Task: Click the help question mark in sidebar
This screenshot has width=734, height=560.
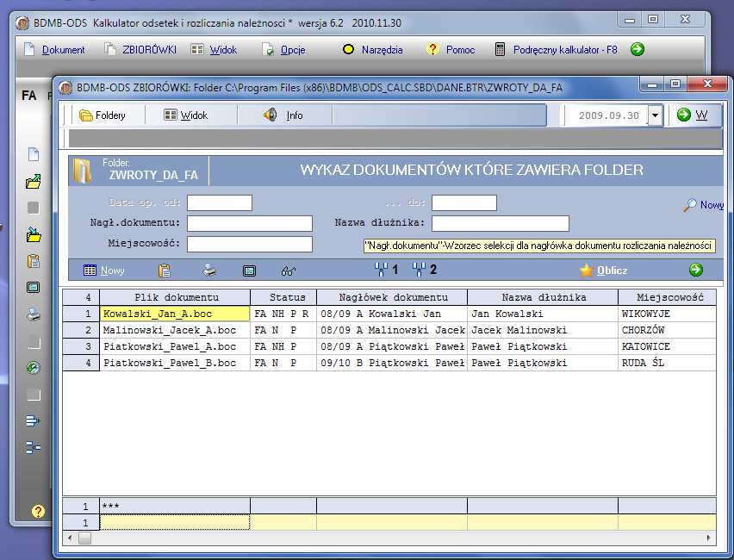Action: click(x=37, y=511)
